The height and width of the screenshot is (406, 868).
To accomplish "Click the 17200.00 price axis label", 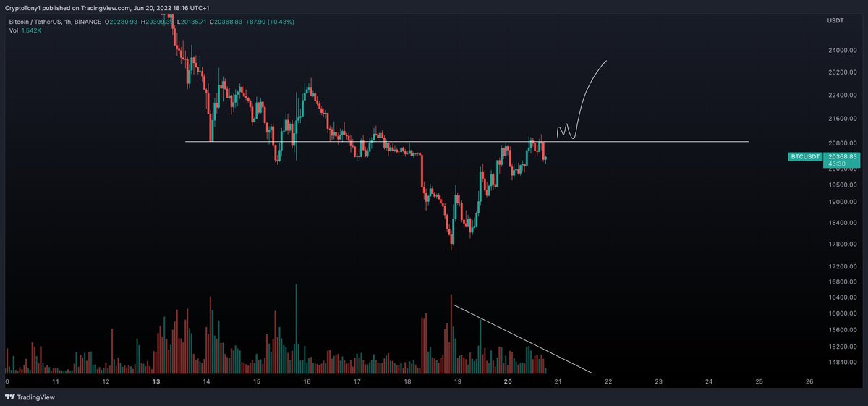I will click(x=844, y=267).
